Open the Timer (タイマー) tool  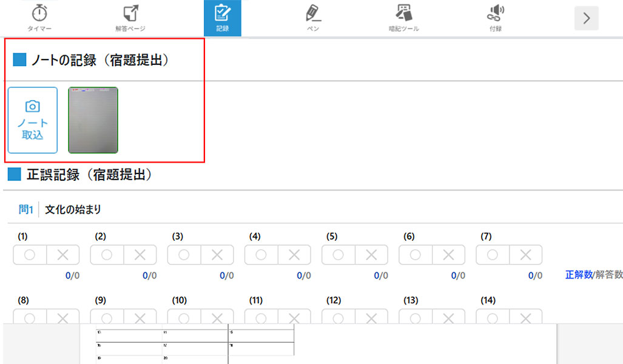coord(39,18)
